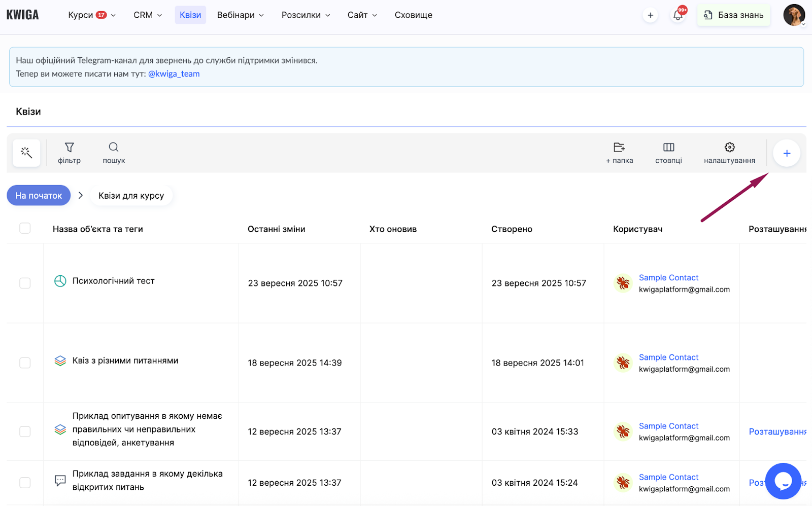This screenshot has height=506, width=812.
Task: Check the Психологічний тест row checkbox
Action: pyautogui.click(x=25, y=283)
